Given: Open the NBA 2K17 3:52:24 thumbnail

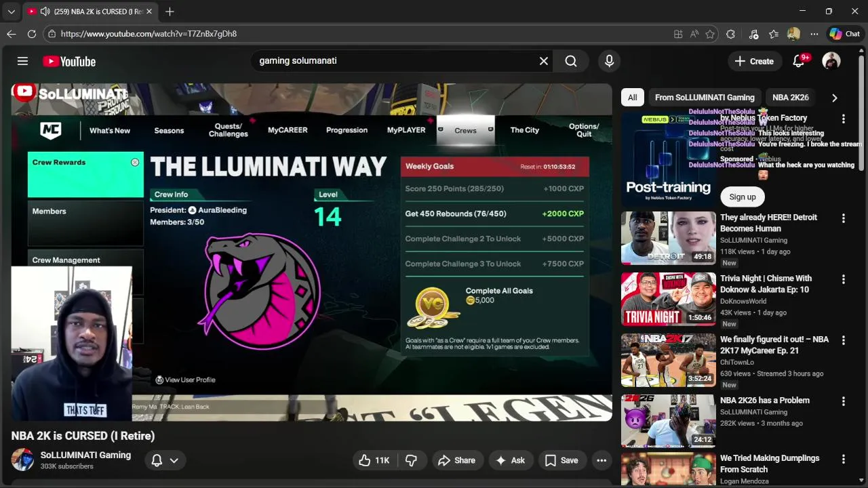Looking at the screenshot, I should pyautogui.click(x=669, y=360).
